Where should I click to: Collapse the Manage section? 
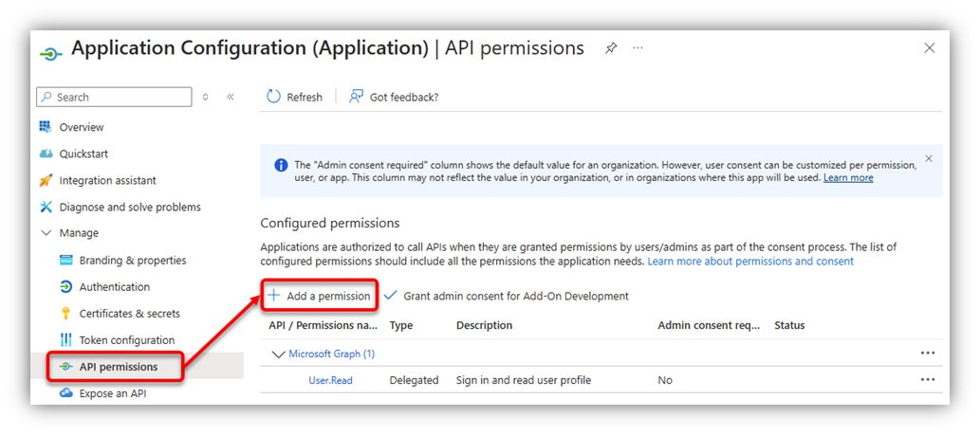[x=46, y=233]
